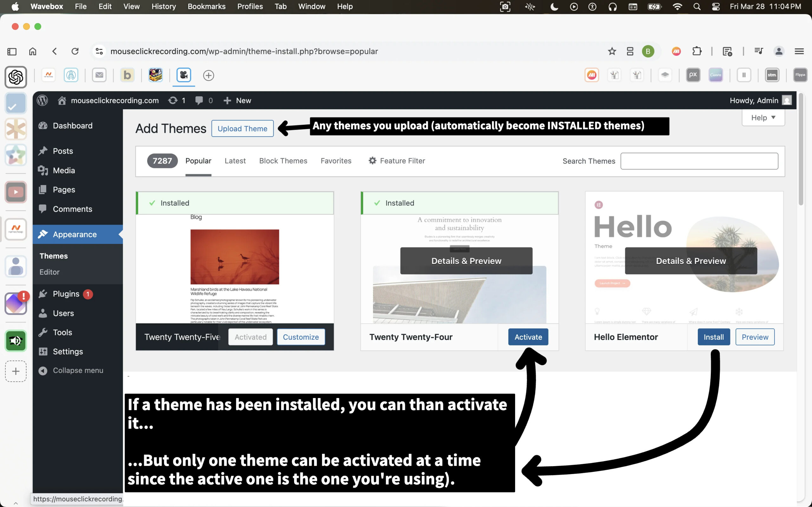
Task: Expand the Feature Filter options
Action: pos(396,161)
